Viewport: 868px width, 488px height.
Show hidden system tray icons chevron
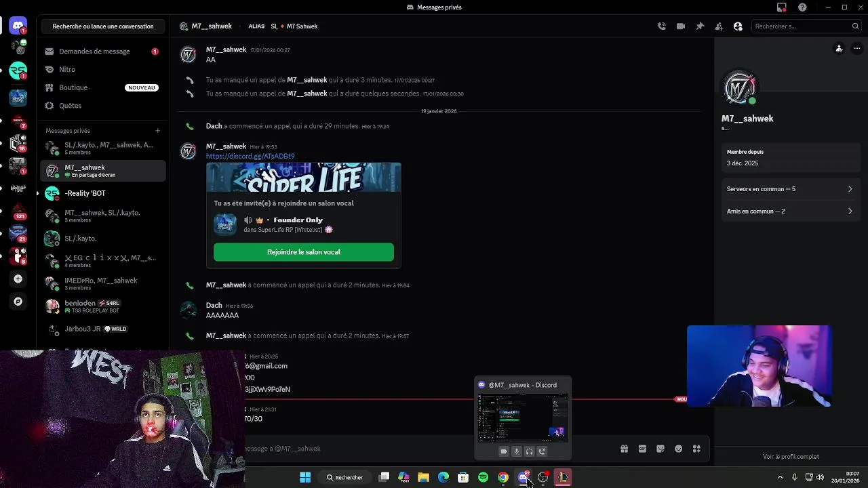(x=780, y=478)
